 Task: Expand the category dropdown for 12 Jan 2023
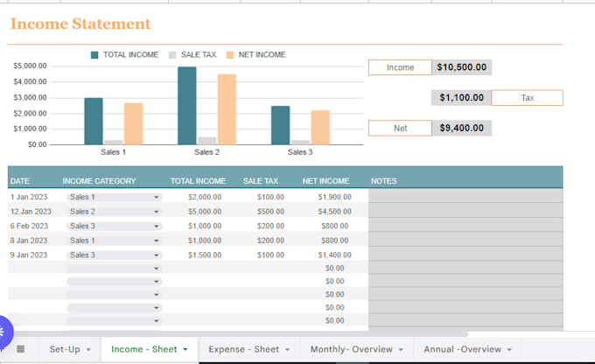(157, 212)
